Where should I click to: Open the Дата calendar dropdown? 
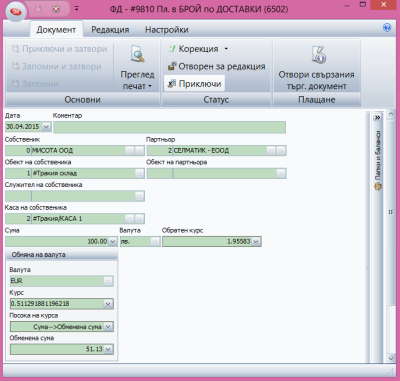coord(46,127)
